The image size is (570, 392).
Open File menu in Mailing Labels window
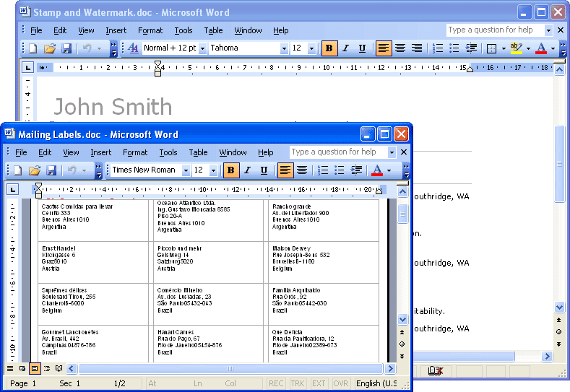click(21, 152)
